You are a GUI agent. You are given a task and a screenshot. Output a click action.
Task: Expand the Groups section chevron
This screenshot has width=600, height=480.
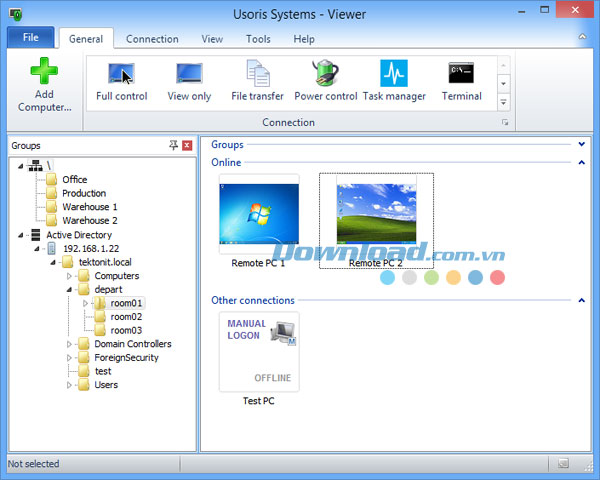582,144
